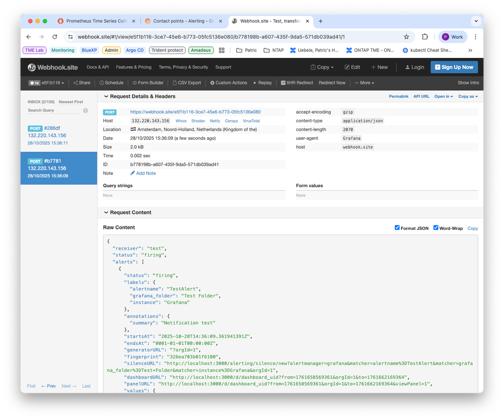Image resolution: width=504 pixels, height=420 pixels.
Task: Open the apps grid icon in bookmarks bar
Action: pyautogui.click(x=221, y=50)
